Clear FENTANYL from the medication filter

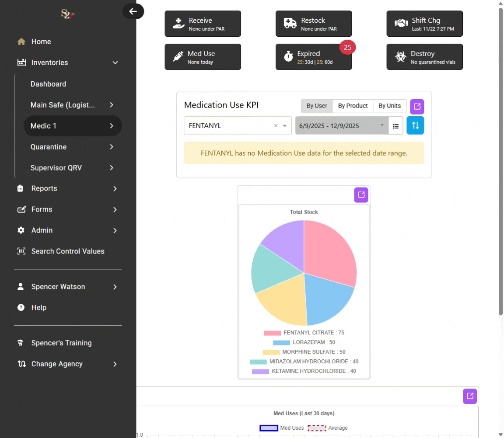tap(276, 125)
